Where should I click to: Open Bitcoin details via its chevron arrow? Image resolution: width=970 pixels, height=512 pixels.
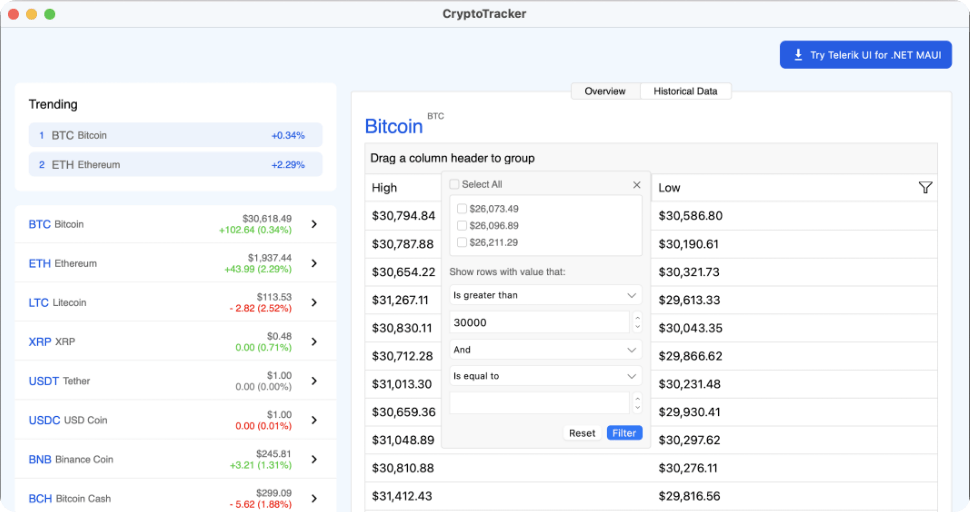(314, 225)
